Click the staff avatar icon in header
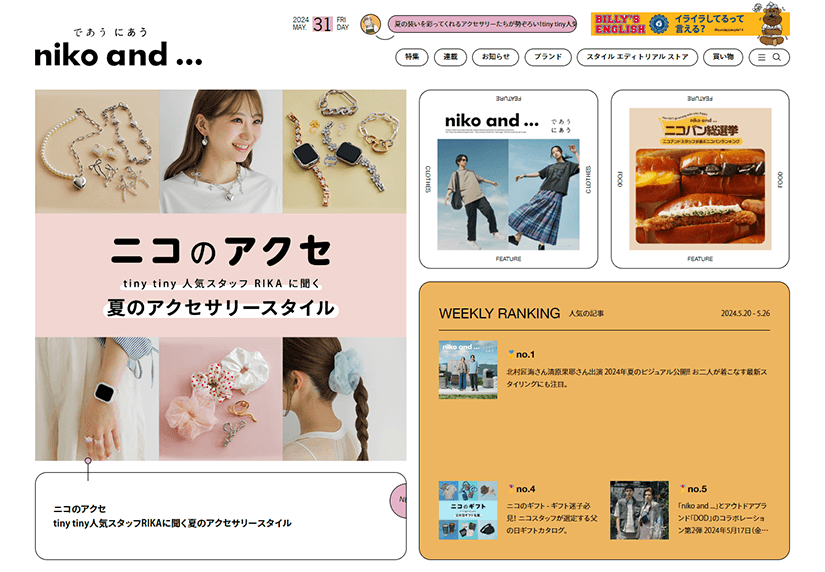The height and width of the screenshot is (572, 825). 370,25
